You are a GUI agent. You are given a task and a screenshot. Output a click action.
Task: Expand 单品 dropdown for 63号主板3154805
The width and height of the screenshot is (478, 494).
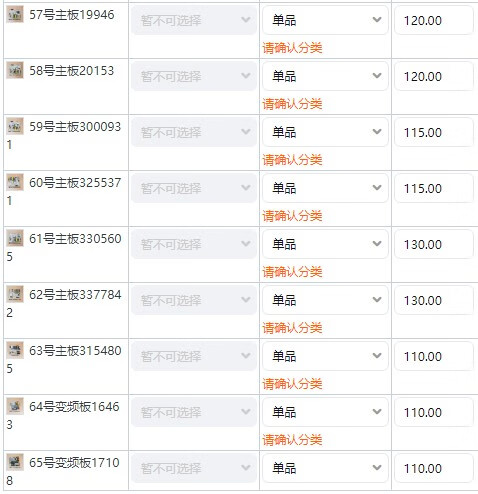[x=325, y=356]
